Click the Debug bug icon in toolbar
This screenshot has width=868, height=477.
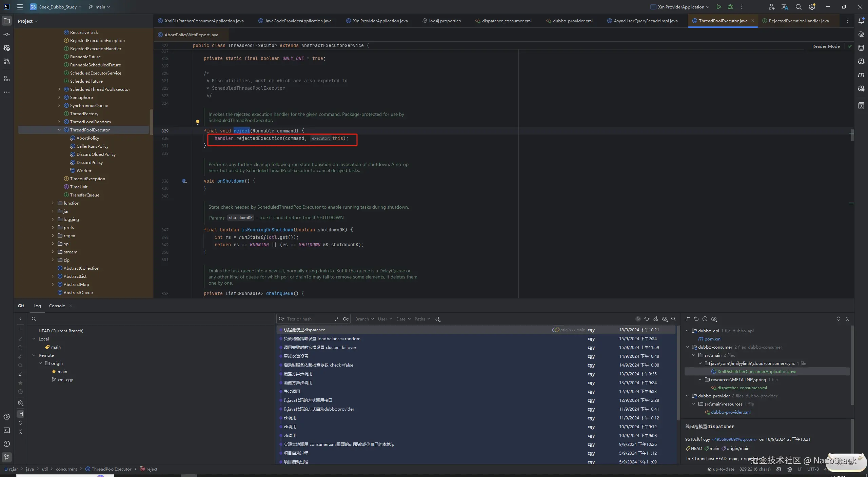tap(730, 7)
